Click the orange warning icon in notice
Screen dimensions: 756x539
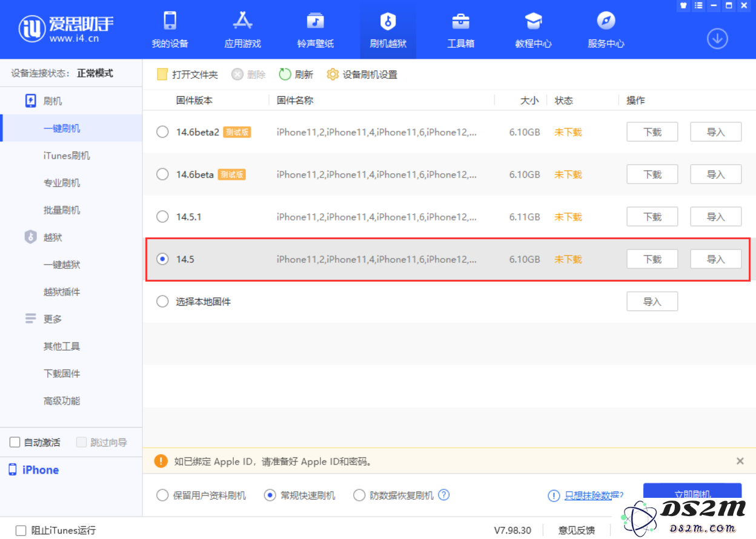pos(161,461)
